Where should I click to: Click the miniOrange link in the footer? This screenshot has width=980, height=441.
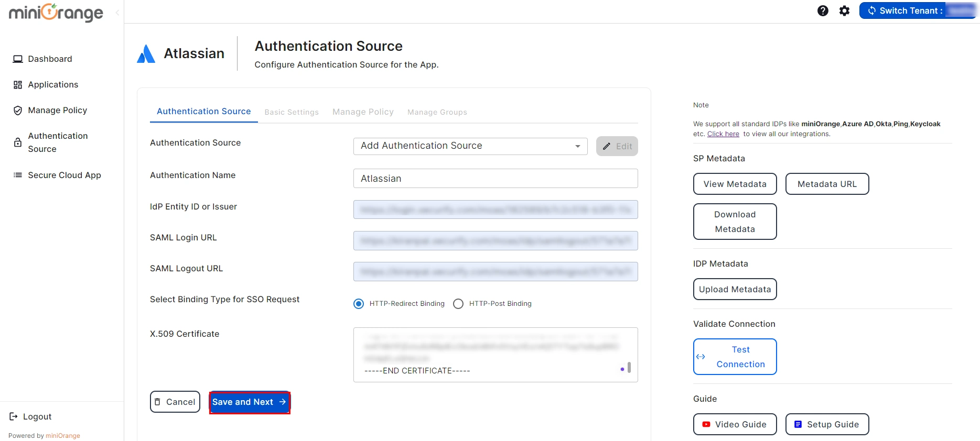[63, 436]
